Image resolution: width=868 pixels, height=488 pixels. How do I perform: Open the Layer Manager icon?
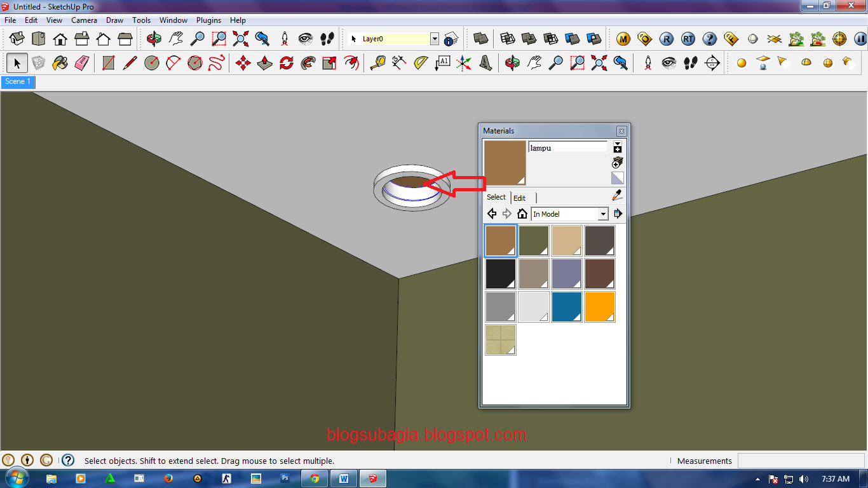tap(451, 39)
